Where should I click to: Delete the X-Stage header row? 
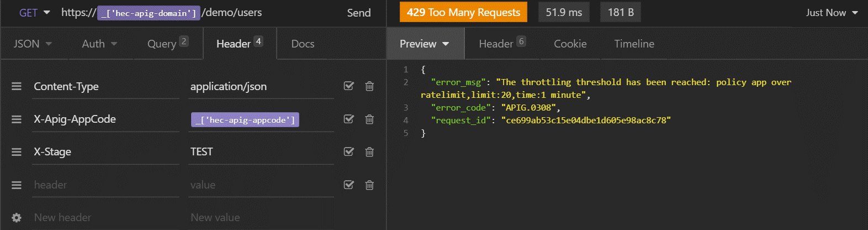[369, 152]
